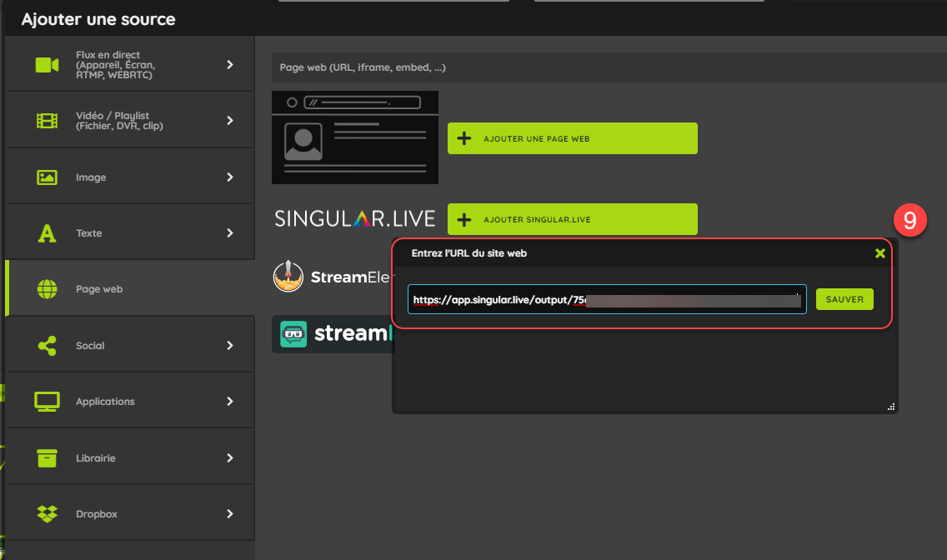Open the Dropbox category label

(97, 514)
